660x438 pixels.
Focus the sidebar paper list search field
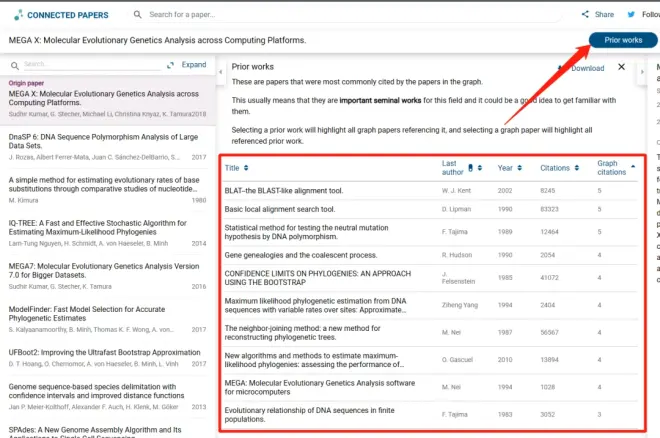click(x=92, y=64)
